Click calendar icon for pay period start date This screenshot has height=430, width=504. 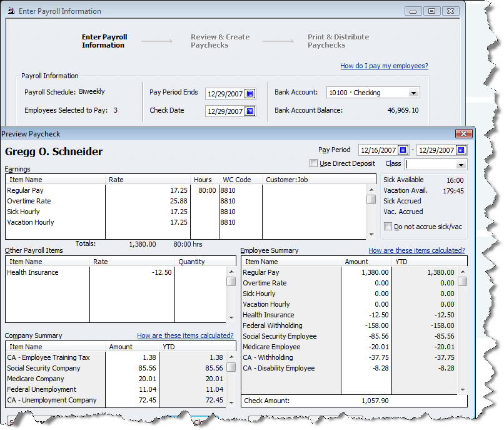click(x=403, y=150)
